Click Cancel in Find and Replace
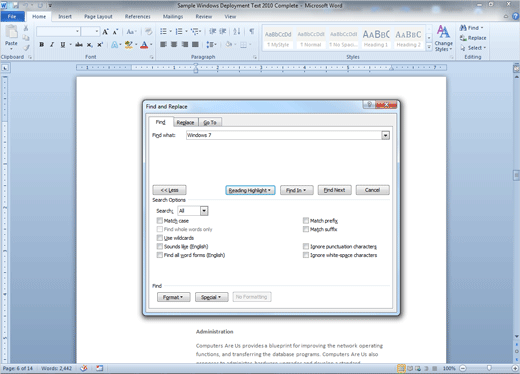The height and width of the screenshot is (374, 520). point(372,190)
